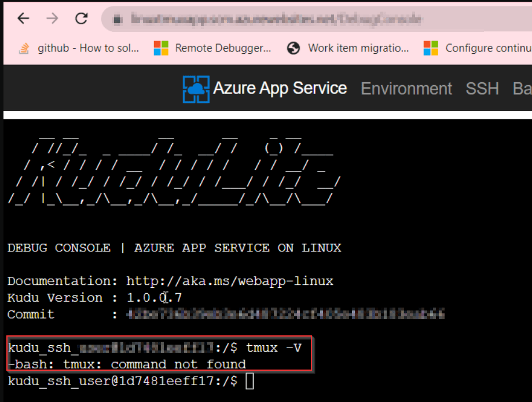Image resolution: width=532 pixels, height=402 pixels.
Task: Open the SSH tab
Action: pos(482,88)
